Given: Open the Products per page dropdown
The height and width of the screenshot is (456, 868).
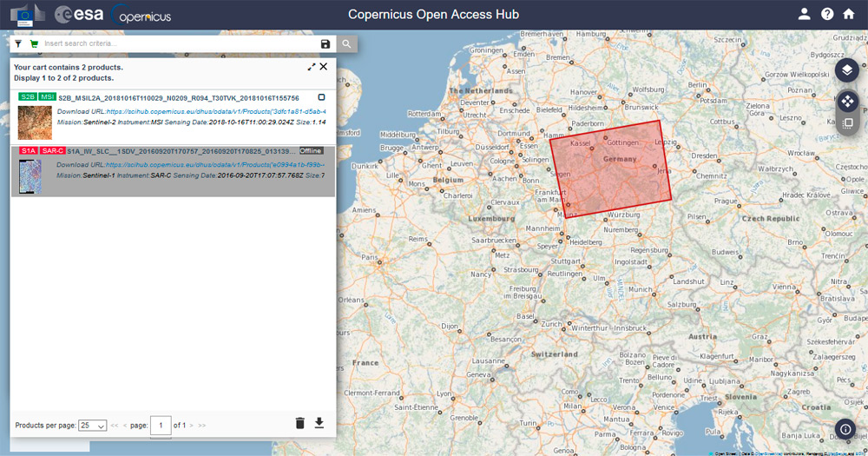Looking at the screenshot, I should 93,426.
